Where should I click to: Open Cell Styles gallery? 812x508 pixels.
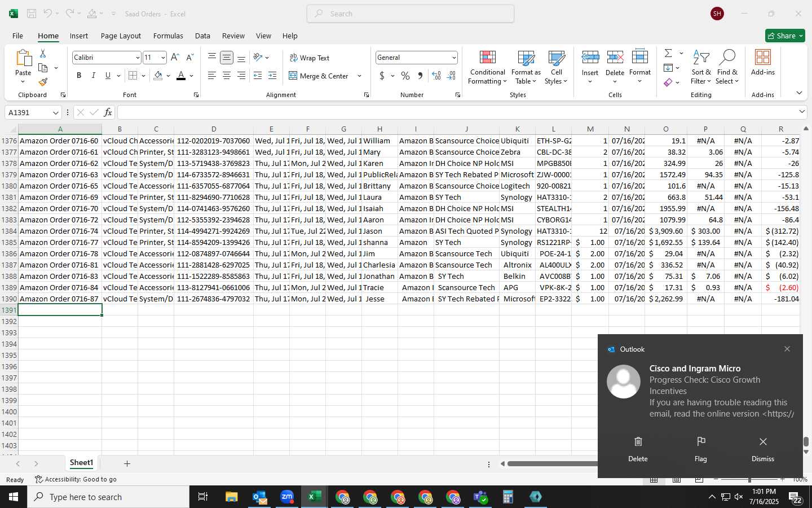(x=556, y=67)
